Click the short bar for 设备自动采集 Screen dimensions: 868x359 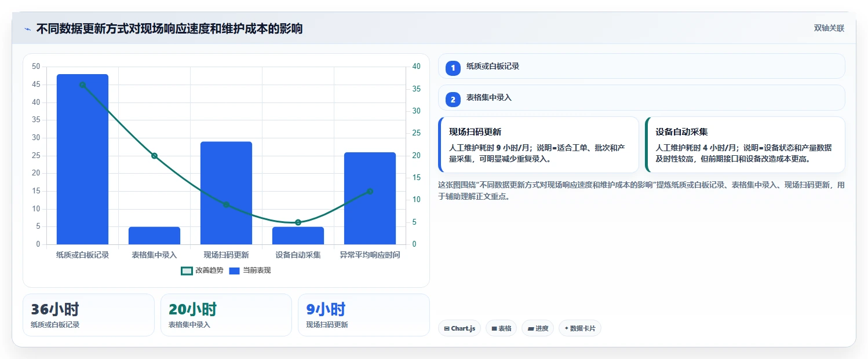coord(298,236)
